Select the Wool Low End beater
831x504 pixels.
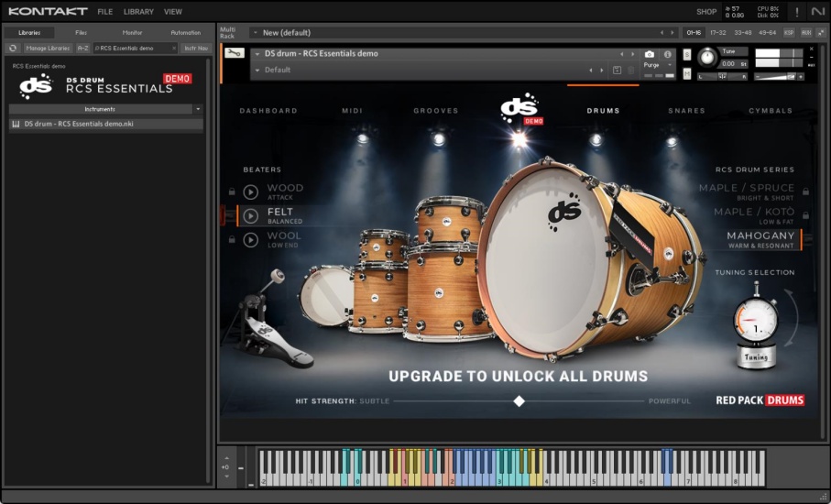click(283, 239)
